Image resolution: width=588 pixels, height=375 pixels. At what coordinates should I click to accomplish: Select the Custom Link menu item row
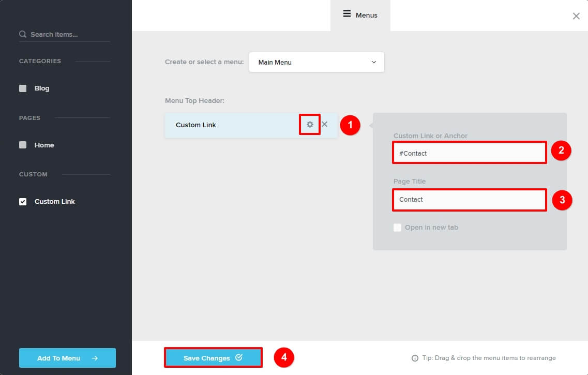(251, 125)
